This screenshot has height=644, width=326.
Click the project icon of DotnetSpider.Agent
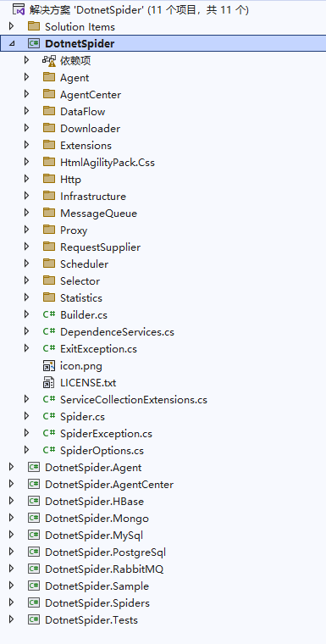click(x=34, y=468)
